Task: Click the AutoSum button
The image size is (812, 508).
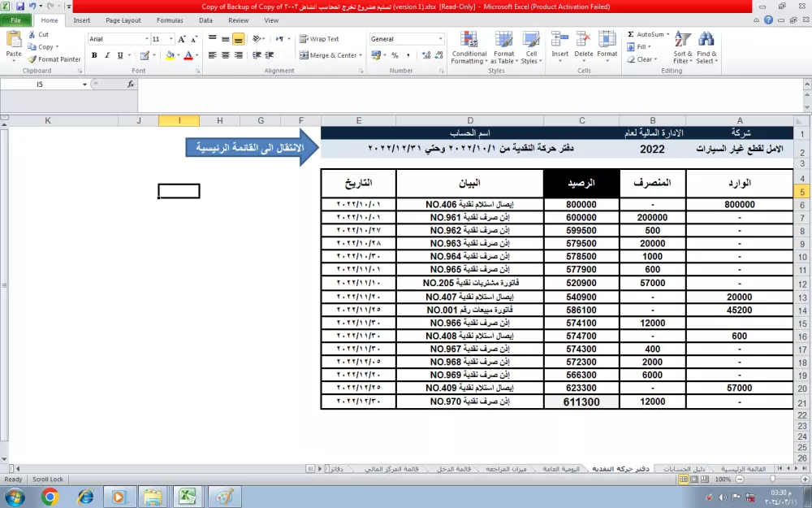Action: 645,34
